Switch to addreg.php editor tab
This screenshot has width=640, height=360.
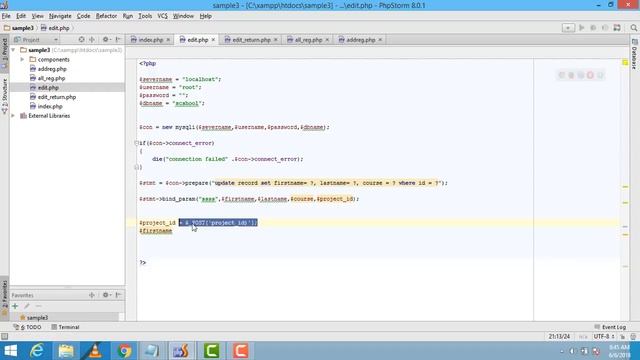[x=360, y=40]
